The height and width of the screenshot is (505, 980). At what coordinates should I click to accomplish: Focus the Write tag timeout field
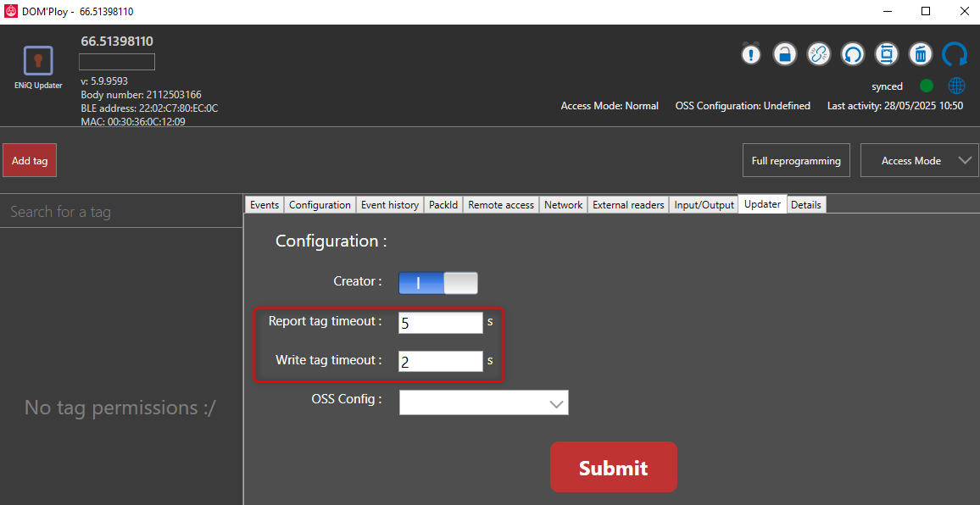(441, 361)
